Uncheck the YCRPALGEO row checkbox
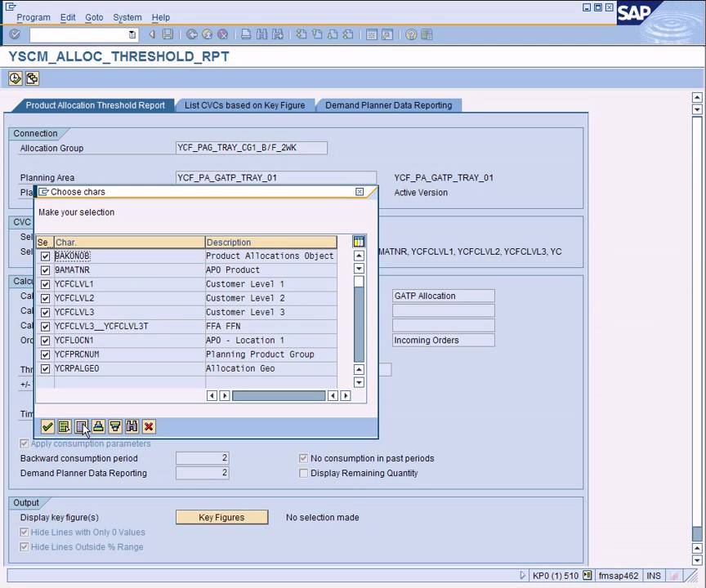The image size is (706, 588). tap(45, 369)
